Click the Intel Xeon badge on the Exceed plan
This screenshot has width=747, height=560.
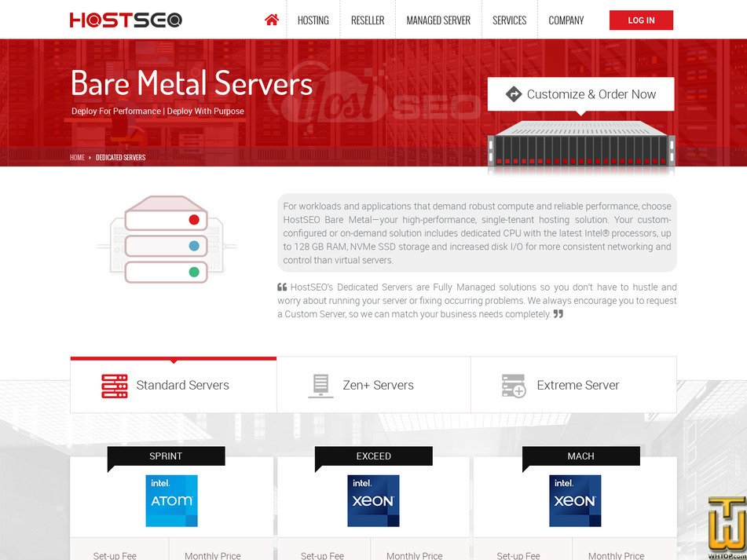coord(373,500)
